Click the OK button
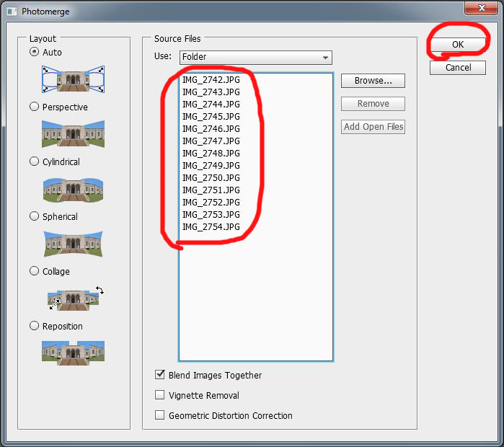The image size is (504, 447). coord(458,45)
